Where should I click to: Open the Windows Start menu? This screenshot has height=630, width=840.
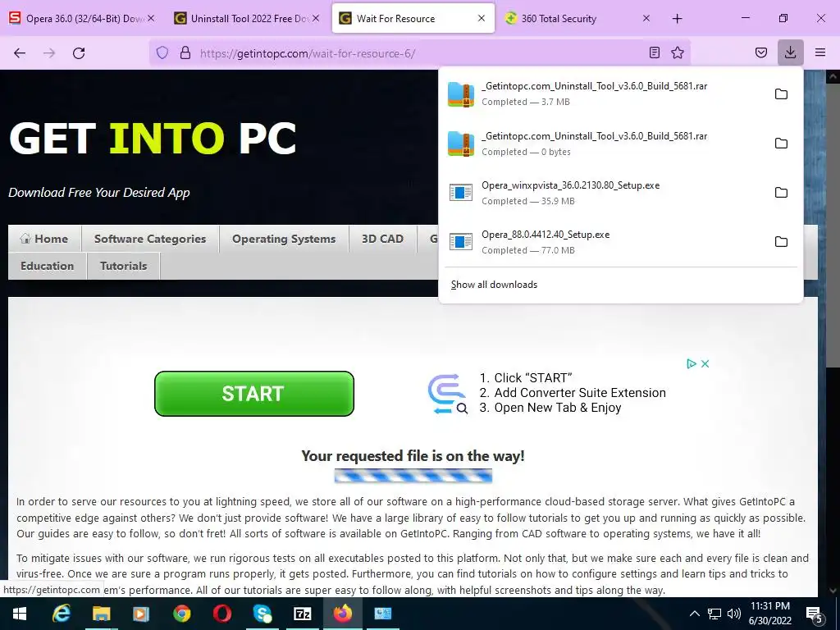pos(20,614)
